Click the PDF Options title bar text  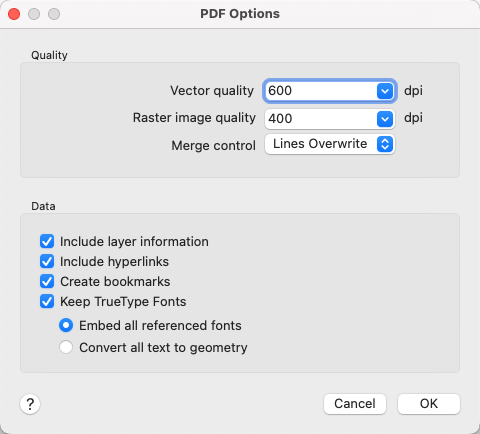(240, 14)
